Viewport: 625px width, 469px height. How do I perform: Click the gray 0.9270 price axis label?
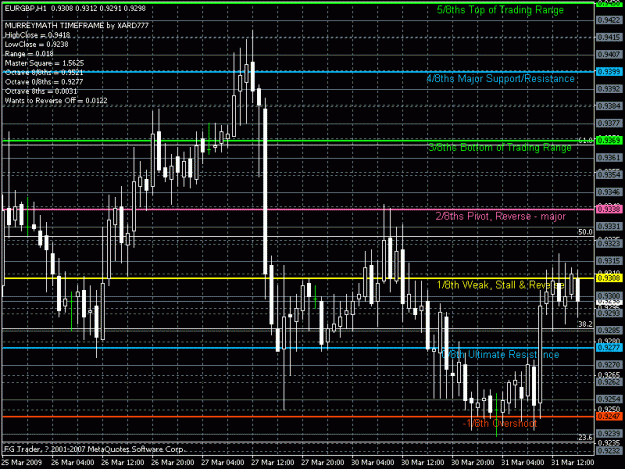click(x=609, y=365)
